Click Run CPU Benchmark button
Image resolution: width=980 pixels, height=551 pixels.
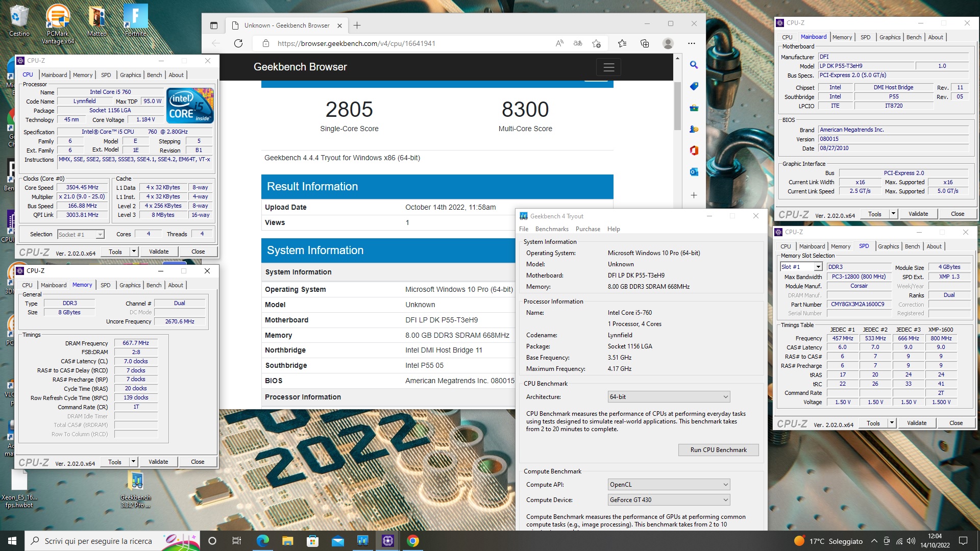click(x=718, y=450)
